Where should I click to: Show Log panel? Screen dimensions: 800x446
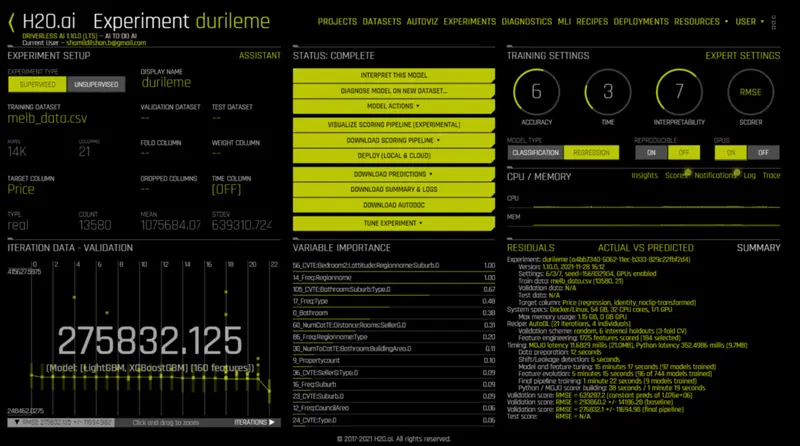coord(749,176)
